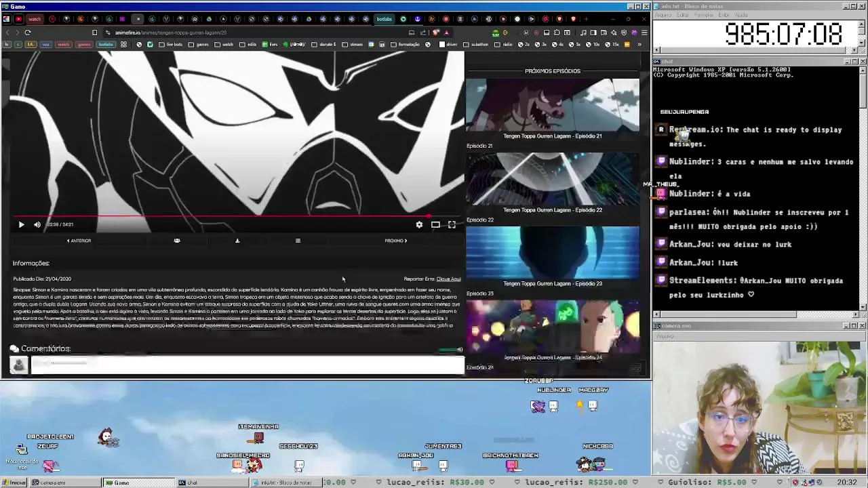Click the chat window vertical scrollbar
Screen dimensions: 868x488
pos(863,187)
